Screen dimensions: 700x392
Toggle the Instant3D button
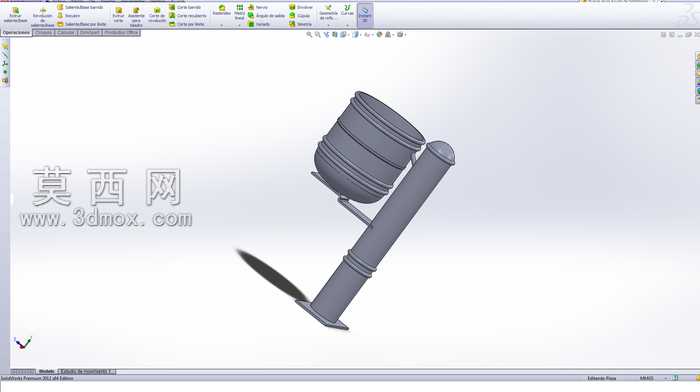pyautogui.click(x=365, y=14)
